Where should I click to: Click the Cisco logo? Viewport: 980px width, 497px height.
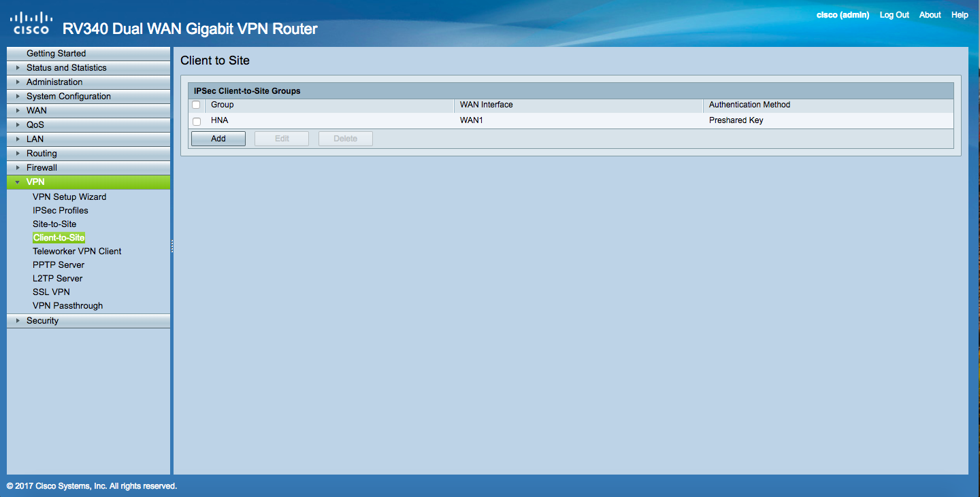pyautogui.click(x=31, y=23)
